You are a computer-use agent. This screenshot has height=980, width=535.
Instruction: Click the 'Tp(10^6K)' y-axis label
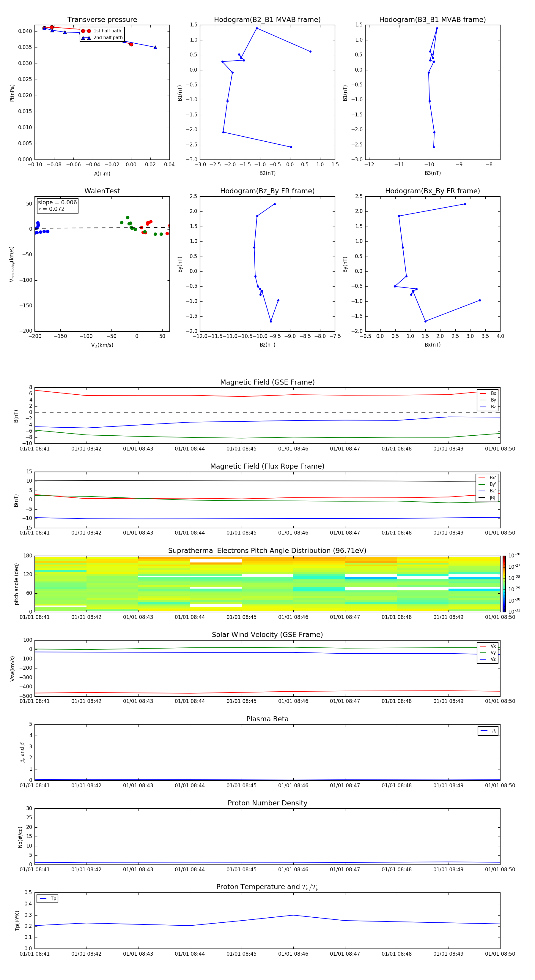[17, 921]
